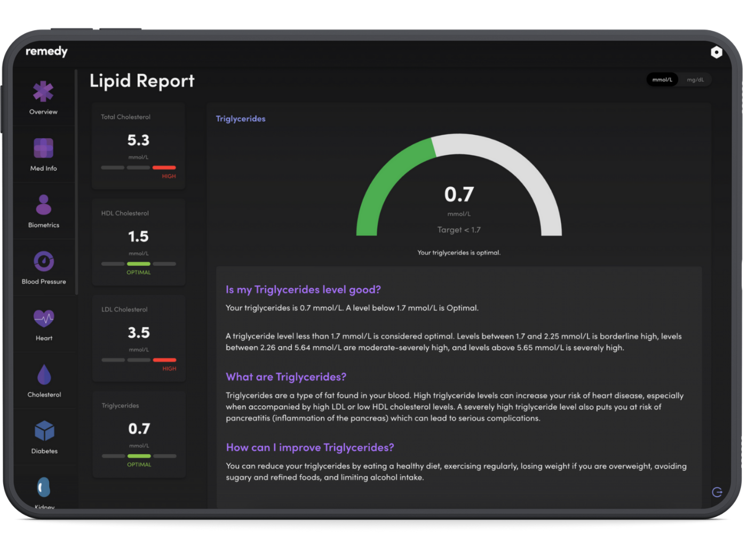Open the Heart section icon
This screenshot has width=747, height=560.
(x=44, y=318)
